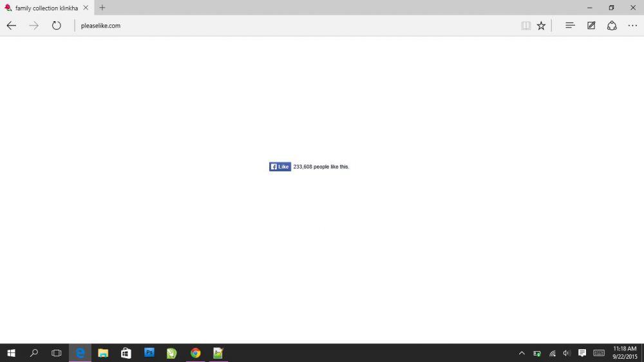Click the Facebook Like button
644x362 pixels.
point(280,166)
